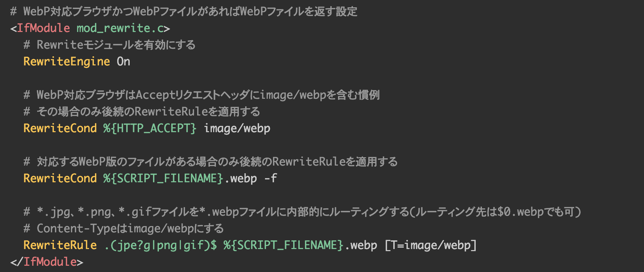Click the (jpe?g|png|gif)$ regex pattern

pyautogui.click(x=160, y=245)
